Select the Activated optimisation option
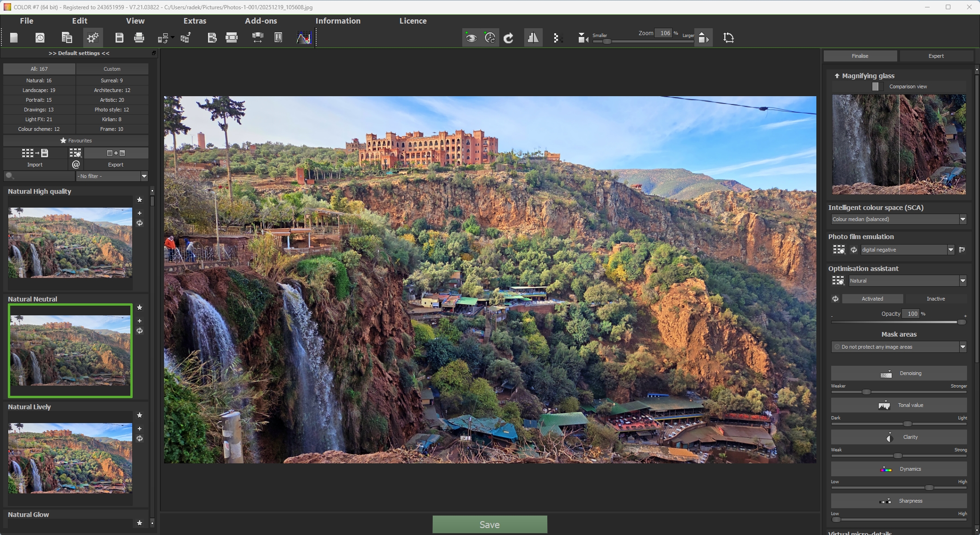The width and height of the screenshot is (980, 535). tap(872, 299)
